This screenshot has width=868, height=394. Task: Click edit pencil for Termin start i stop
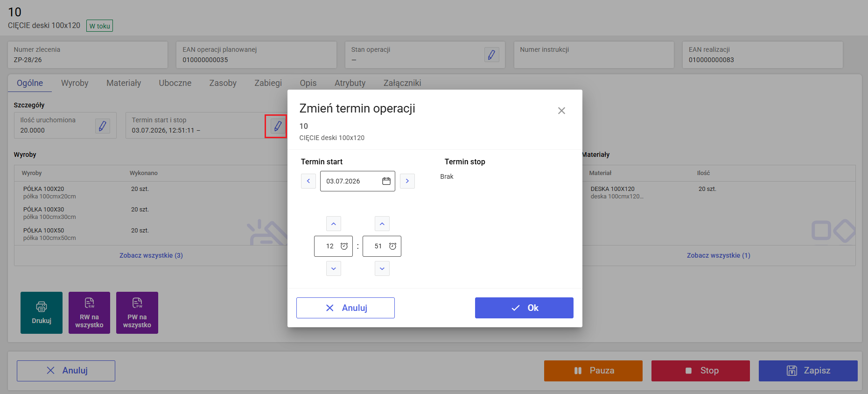[x=277, y=126]
